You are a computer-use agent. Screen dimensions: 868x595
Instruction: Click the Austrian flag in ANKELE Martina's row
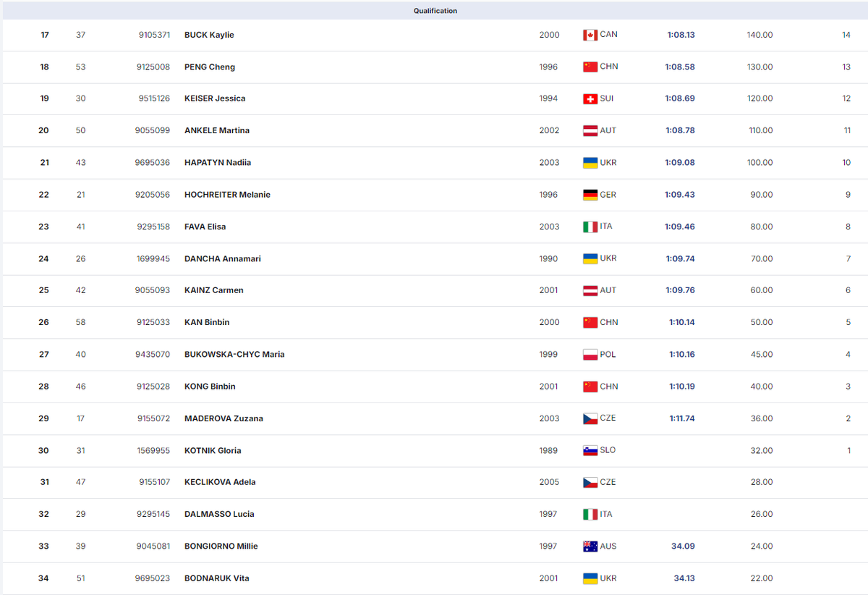coord(590,131)
